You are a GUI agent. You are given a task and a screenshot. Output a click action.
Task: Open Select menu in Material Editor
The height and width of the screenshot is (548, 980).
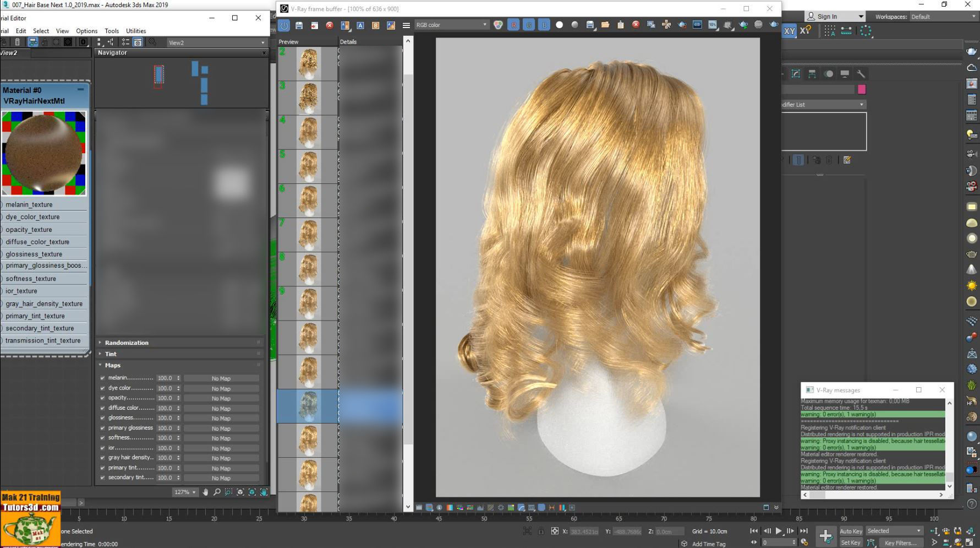click(41, 31)
